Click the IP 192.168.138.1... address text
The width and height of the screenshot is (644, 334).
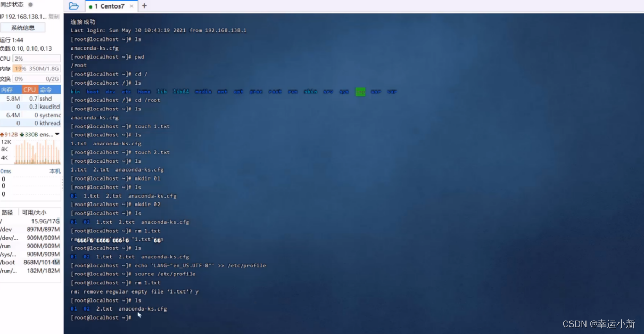click(23, 17)
